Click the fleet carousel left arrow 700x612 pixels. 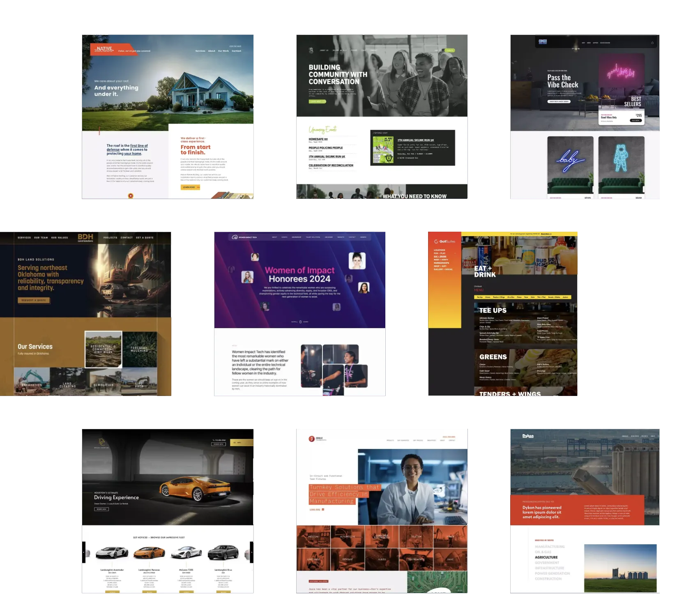pyautogui.click(x=83, y=552)
